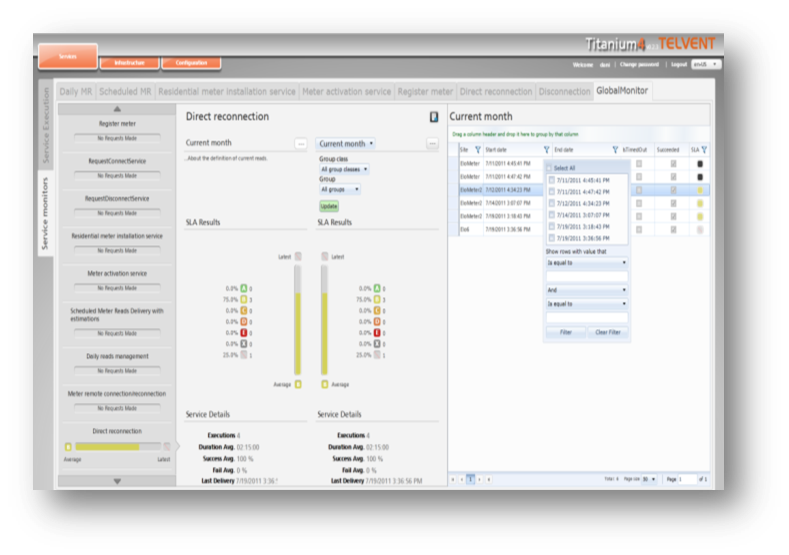Open the Start date column filter funnel
Viewport: 789px width, 555px height.
tap(546, 149)
